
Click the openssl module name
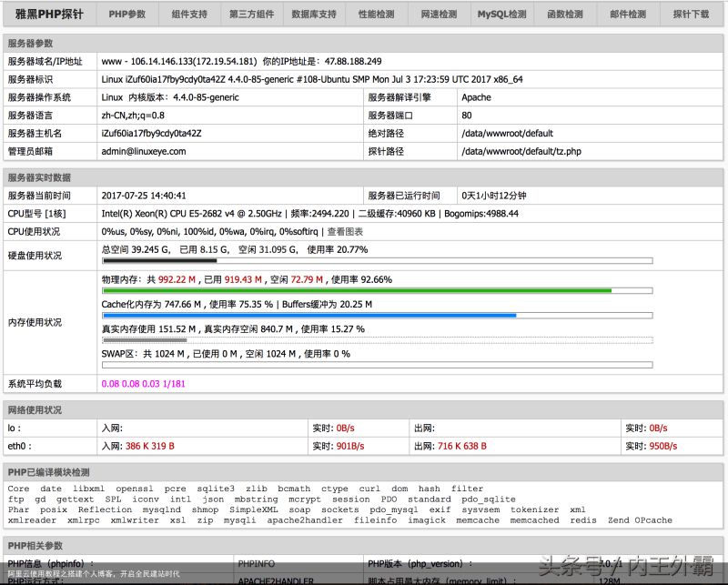(135, 489)
